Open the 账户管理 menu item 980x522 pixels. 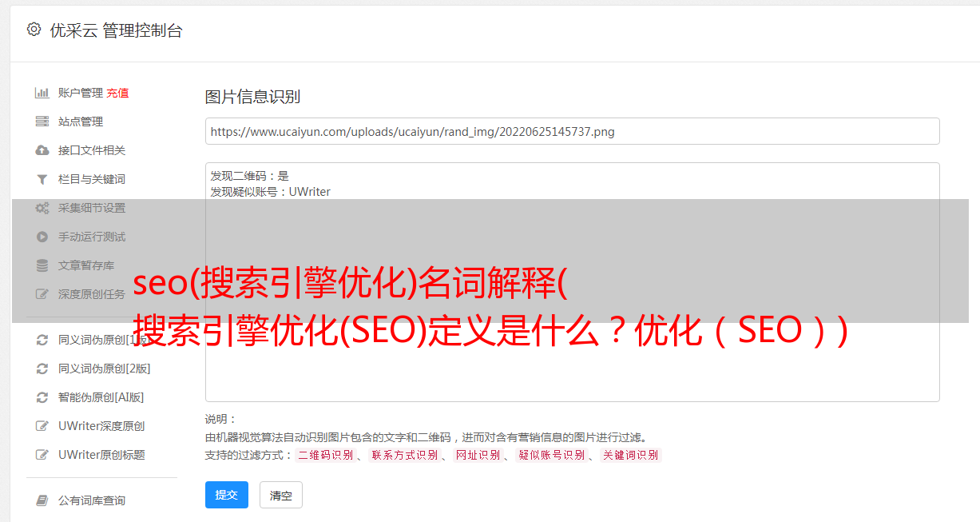click(81, 93)
